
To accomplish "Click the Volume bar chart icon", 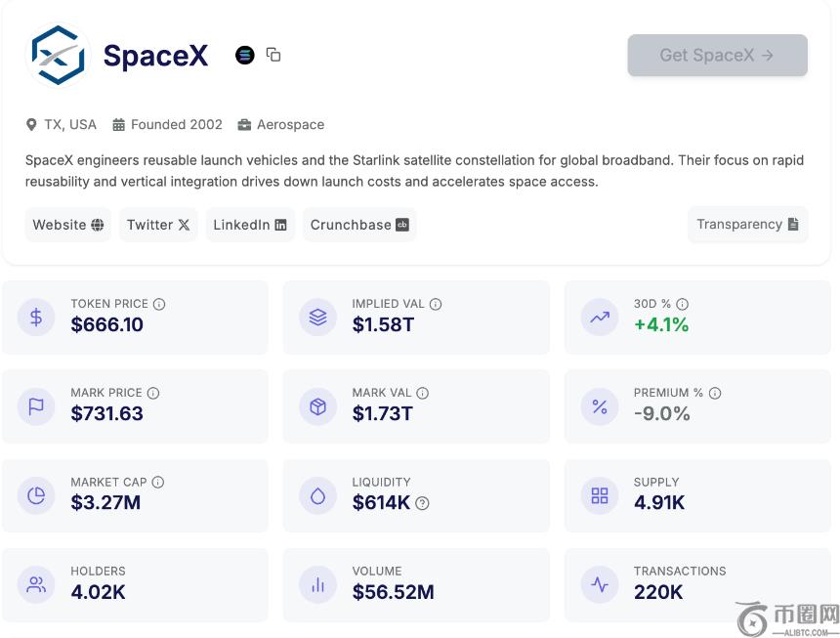I will 317,584.
